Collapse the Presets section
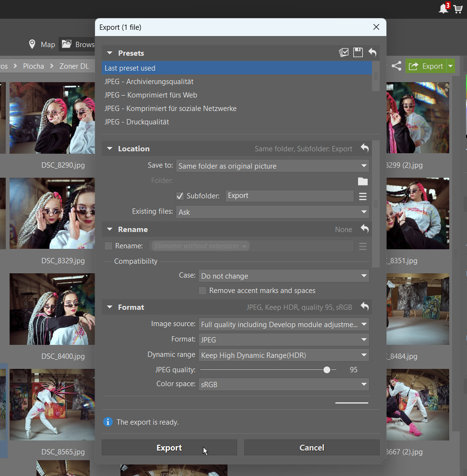 [109, 53]
